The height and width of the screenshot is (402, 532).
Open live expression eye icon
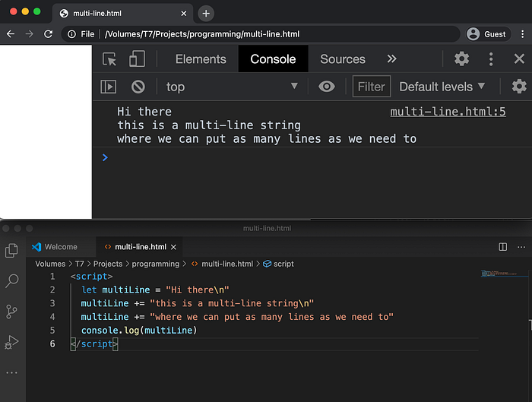coord(327,87)
